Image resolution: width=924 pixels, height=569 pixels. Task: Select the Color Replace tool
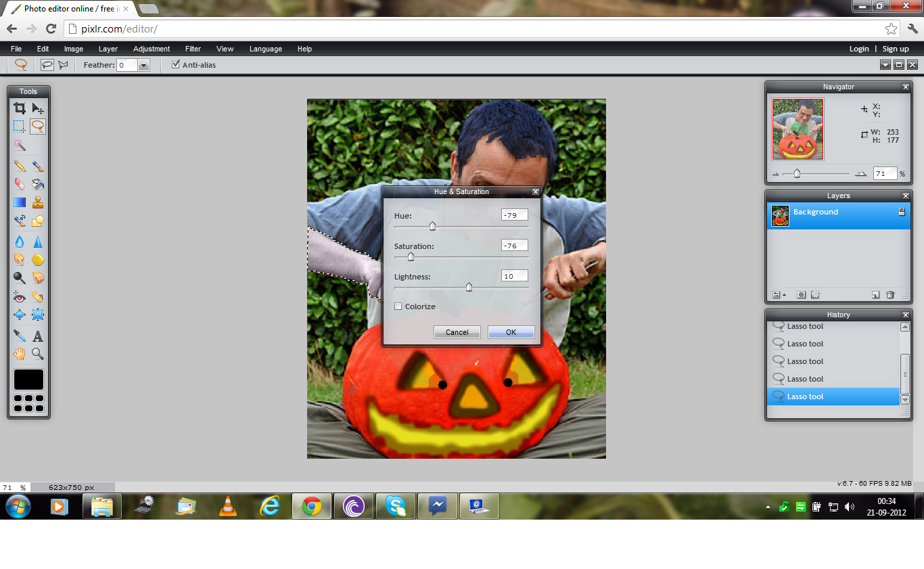click(x=20, y=221)
